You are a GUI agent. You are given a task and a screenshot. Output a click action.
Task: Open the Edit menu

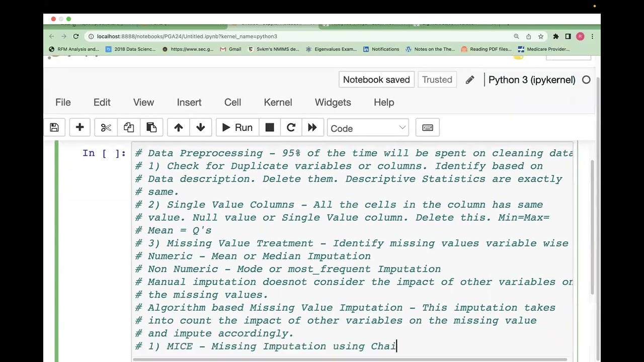[102, 102]
